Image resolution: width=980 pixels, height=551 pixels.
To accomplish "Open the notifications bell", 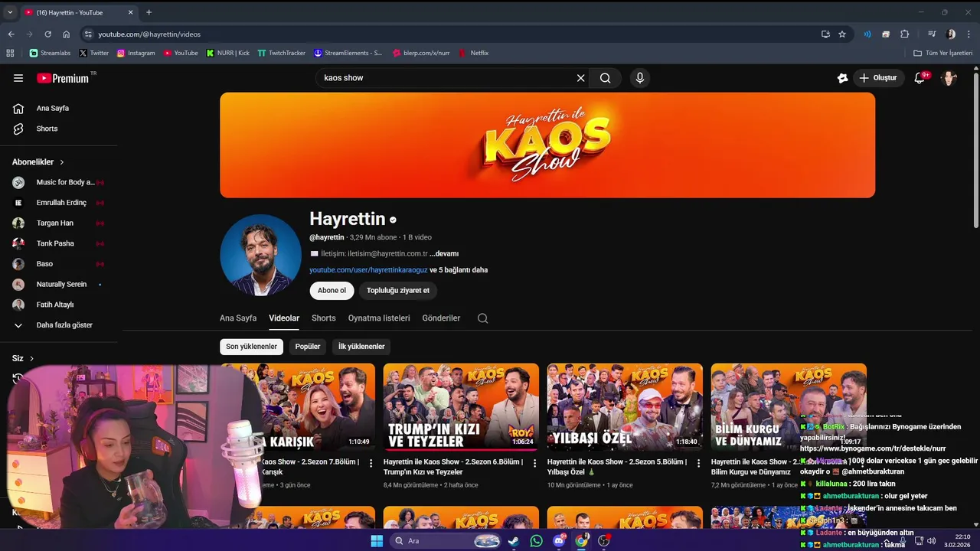I will [x=920, y=78].
